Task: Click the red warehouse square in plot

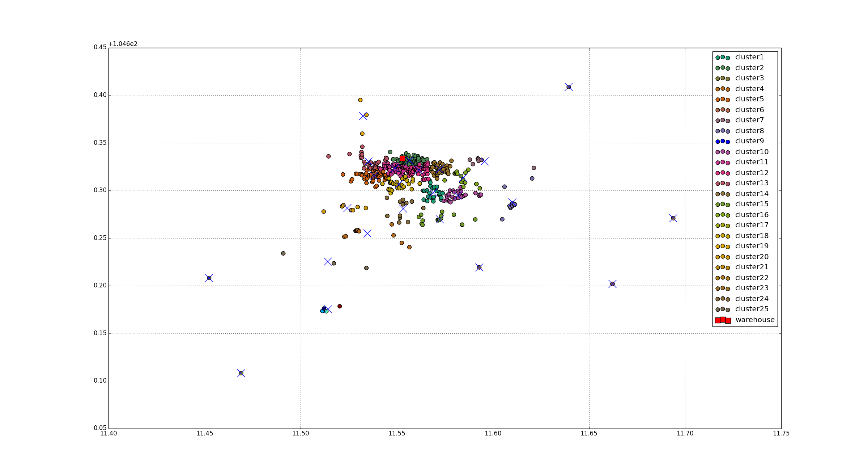Action: click(403, 159)
